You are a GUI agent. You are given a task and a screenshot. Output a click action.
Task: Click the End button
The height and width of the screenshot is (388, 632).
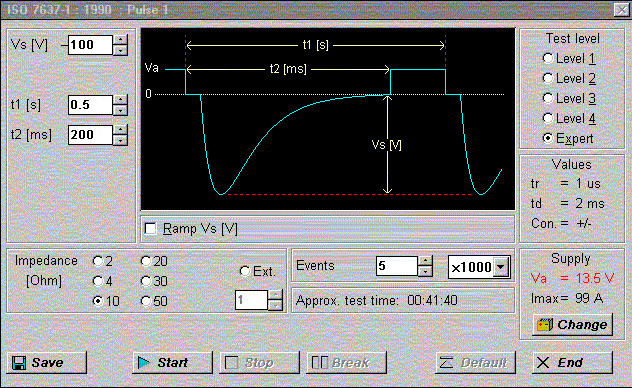tap(572, 363)
